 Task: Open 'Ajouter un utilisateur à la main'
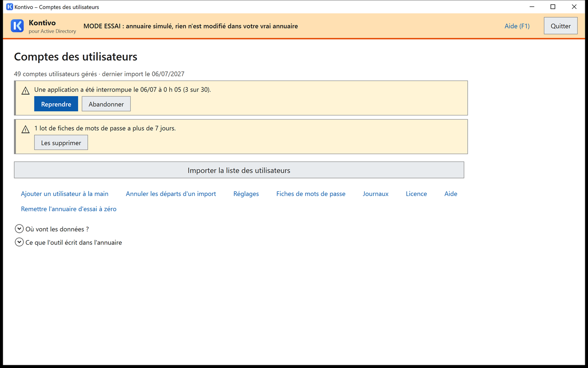[x=65, y=194]
